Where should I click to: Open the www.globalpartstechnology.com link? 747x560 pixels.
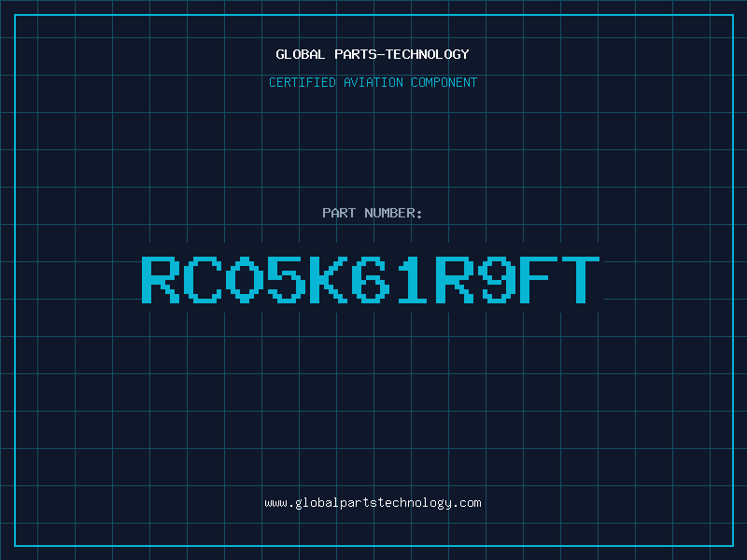pos(373,503)
